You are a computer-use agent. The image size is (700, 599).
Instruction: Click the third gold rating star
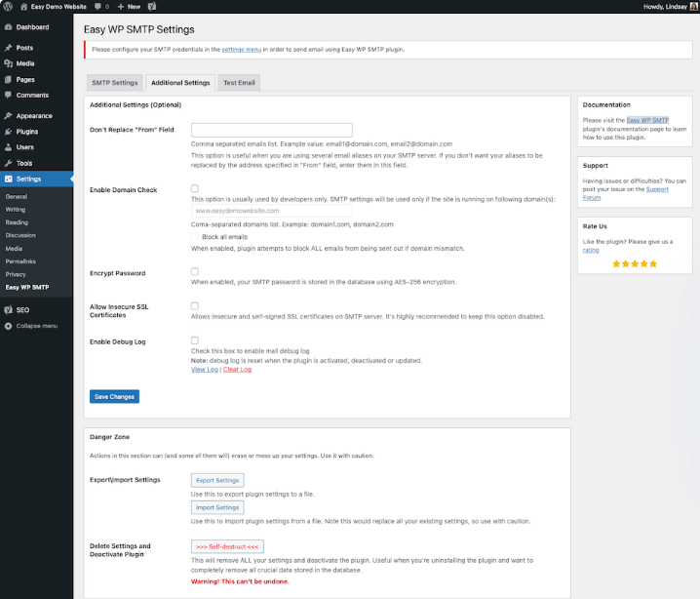(635, 263)
